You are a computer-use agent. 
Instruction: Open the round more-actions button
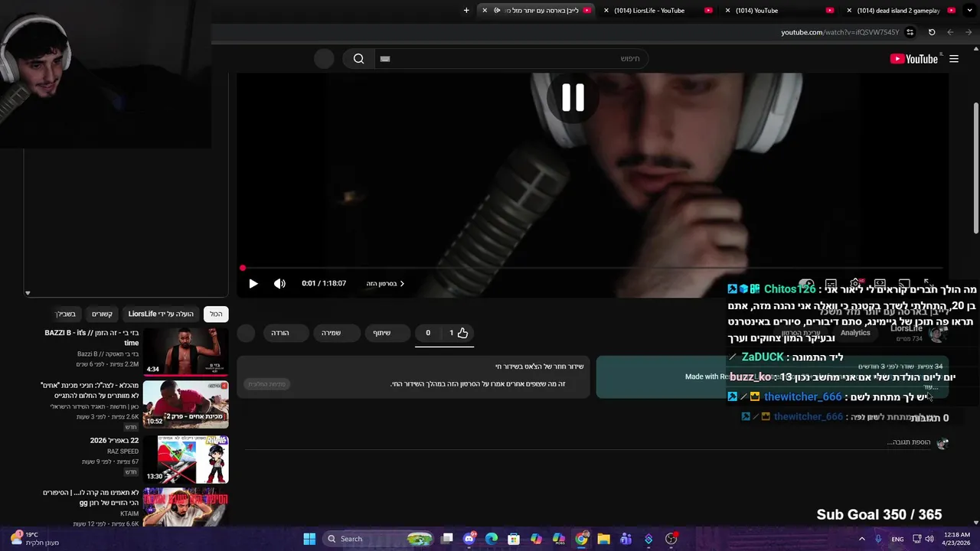click(x=246, y=333)
